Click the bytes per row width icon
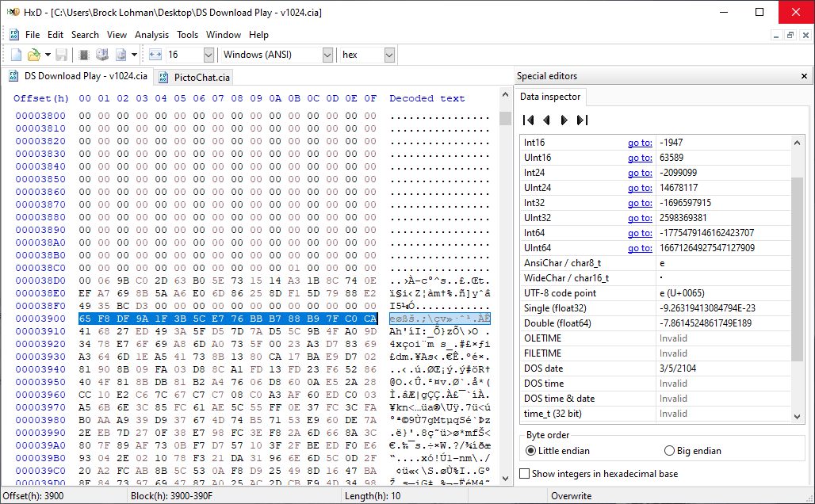This screenshot has height=504, width=815. coord(155,55)
